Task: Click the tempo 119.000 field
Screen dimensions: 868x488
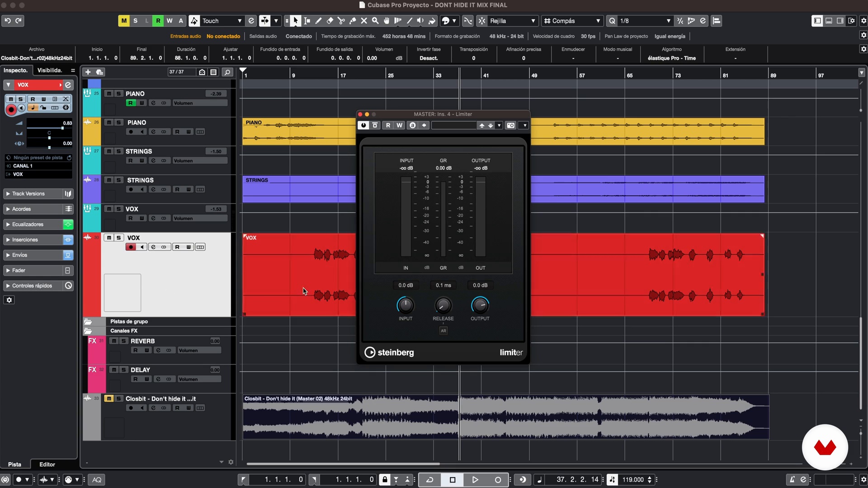Action: click(633, 480)
